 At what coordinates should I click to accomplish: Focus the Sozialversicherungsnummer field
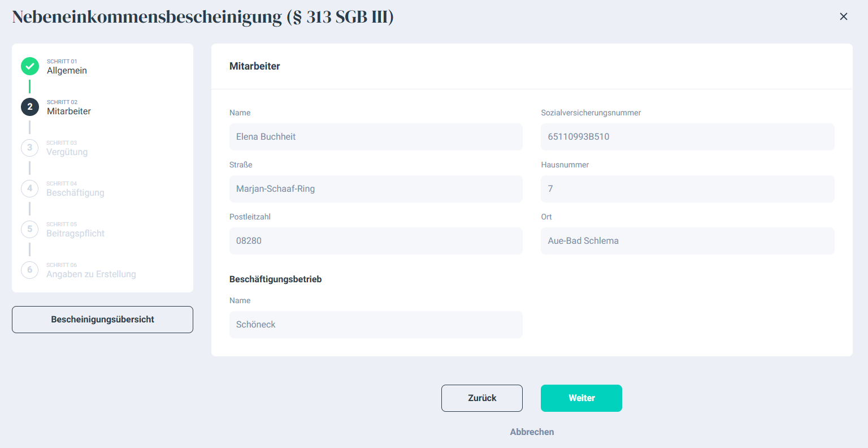click(687, 137)
